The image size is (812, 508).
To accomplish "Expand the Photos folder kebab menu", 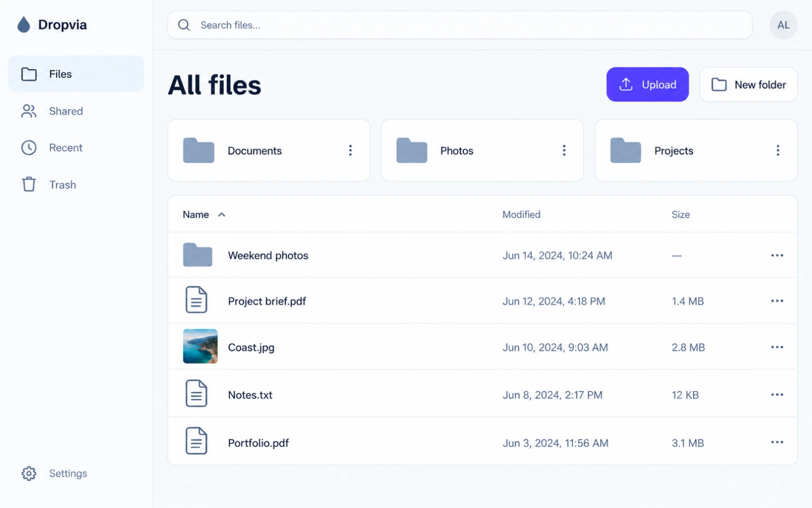I will pos(564,150).
